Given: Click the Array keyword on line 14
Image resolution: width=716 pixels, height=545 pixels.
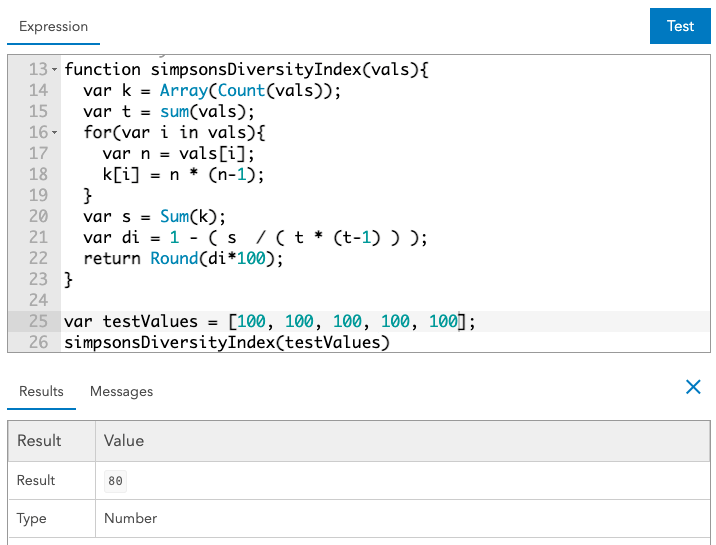Looking at the screenshot, I should pyautogui.click(x=185, y=91).
